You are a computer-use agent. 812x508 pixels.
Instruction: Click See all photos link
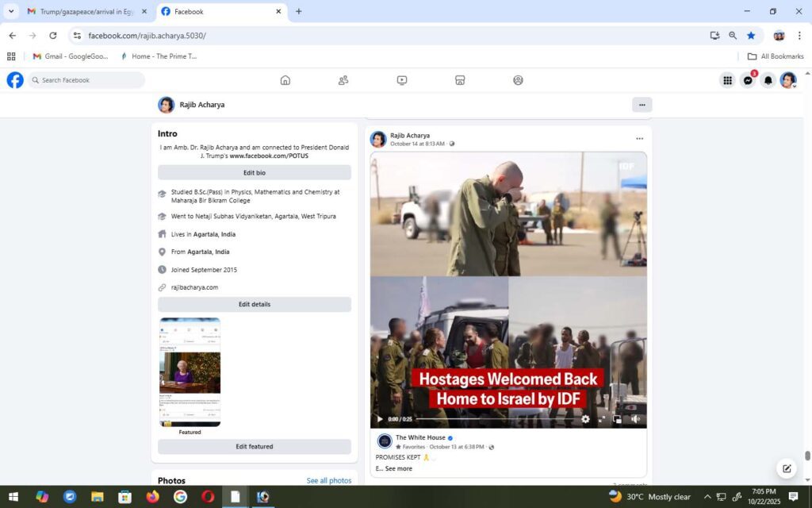click(x=328, y=481)
